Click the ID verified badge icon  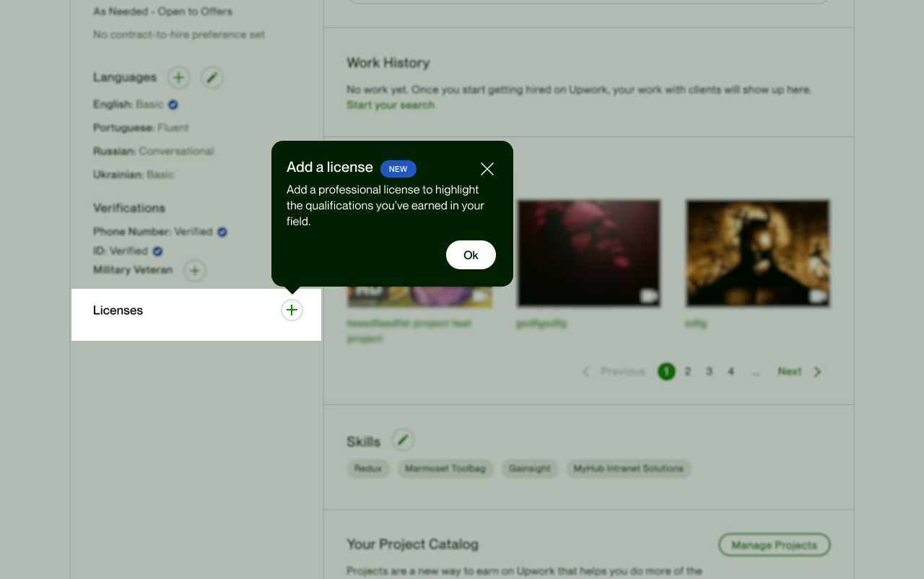(x=157, y=251)
